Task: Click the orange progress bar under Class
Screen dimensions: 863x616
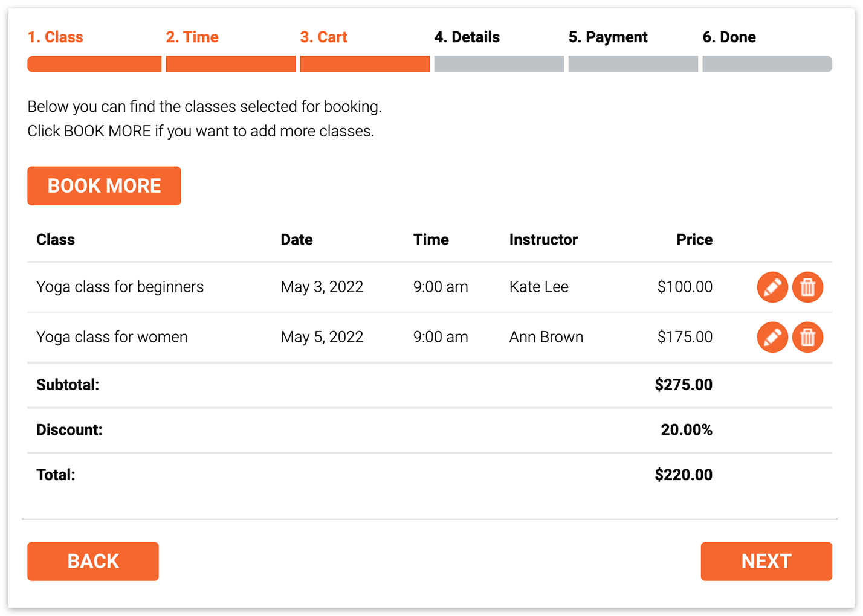Action: [x=94, y=64]
